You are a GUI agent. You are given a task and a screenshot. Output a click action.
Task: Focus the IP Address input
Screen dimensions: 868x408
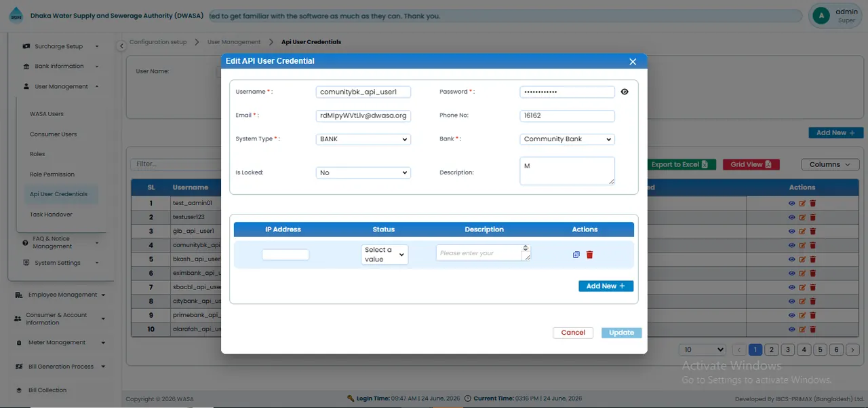[x=285, y=255]
